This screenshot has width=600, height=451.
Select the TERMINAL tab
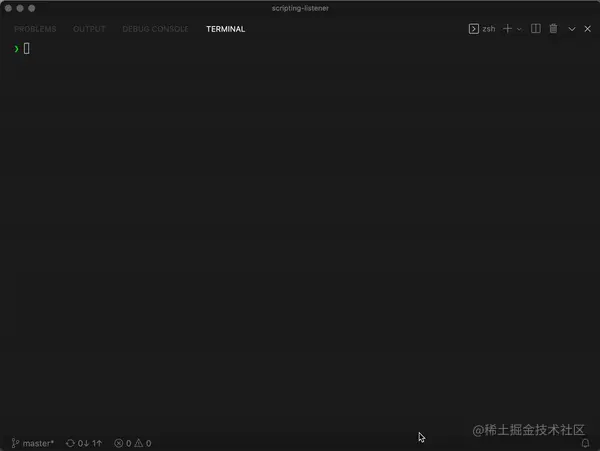coord(225,29)
